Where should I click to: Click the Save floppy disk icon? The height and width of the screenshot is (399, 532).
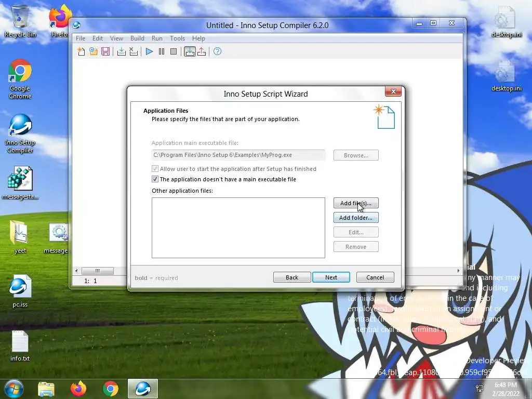click(x=105, y=51)
